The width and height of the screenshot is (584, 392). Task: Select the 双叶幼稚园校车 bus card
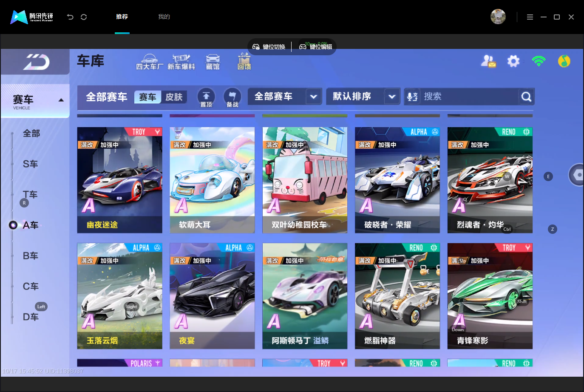point(305,180)
